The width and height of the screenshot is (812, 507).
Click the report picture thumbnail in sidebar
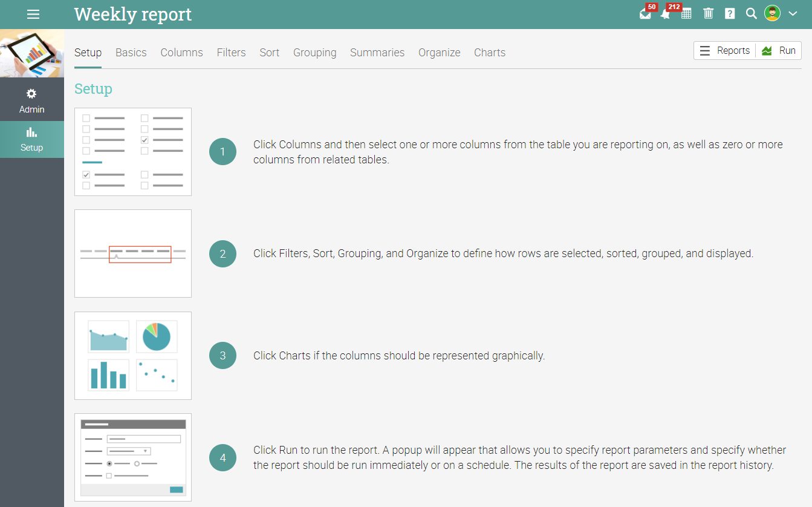coord(32,53)
